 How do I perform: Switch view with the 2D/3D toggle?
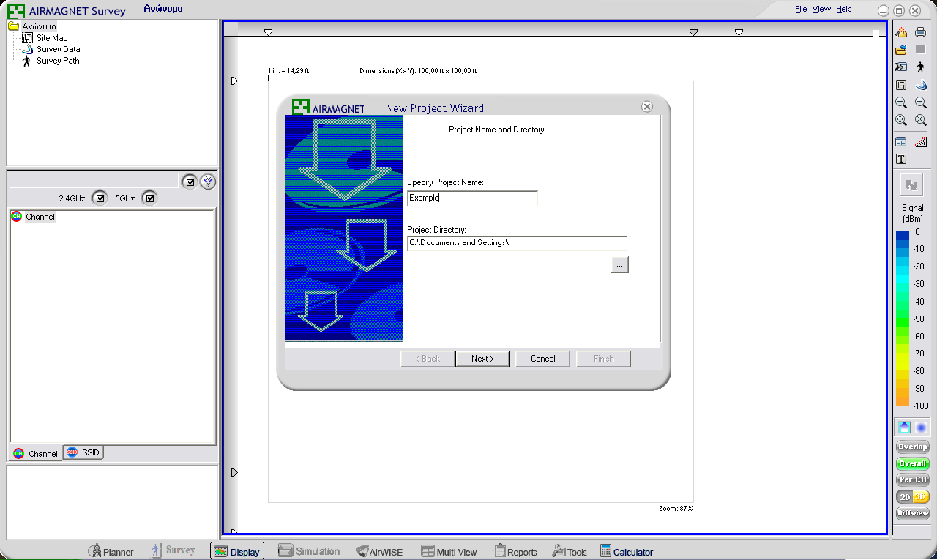[x=912, y=496]
